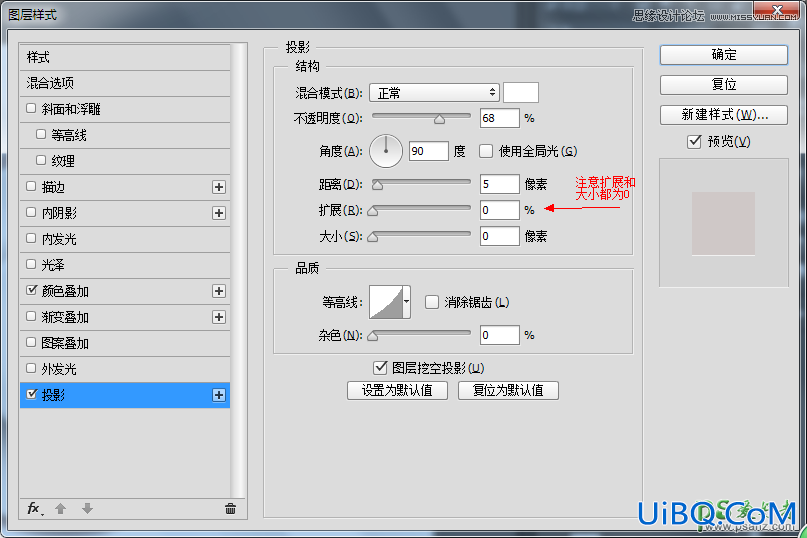Select 光泽 effect row
Image resolution: width=807 pixels, height=538 pixels.
125,265
